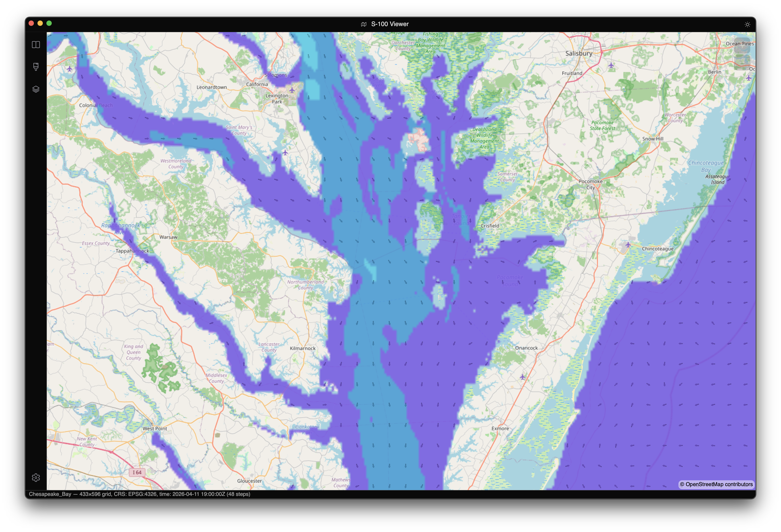Open the OpenStreetMap contributors attribution link
The width and height of the screenshot is (781, 532).
coord(716,484)
